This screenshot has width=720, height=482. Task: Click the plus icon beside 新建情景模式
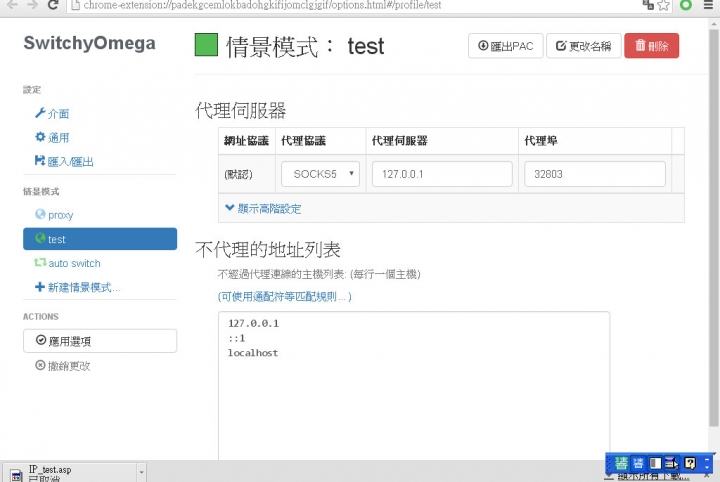[x=40, y=287]
